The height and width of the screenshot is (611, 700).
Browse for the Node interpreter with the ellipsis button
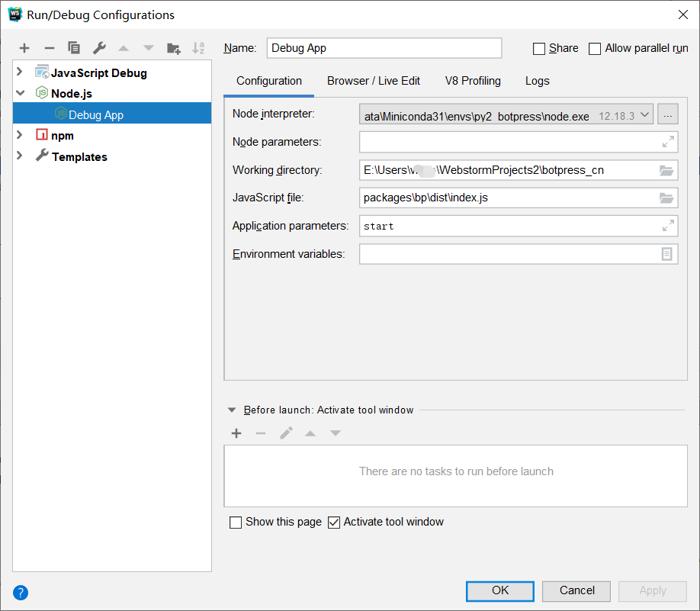(668, 116)
